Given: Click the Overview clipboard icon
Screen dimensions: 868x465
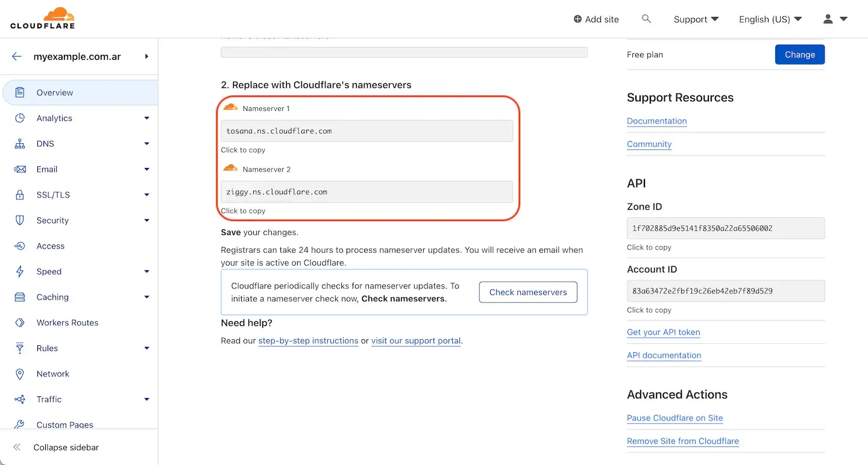Looking at the screenshot, I should point(20,93).
